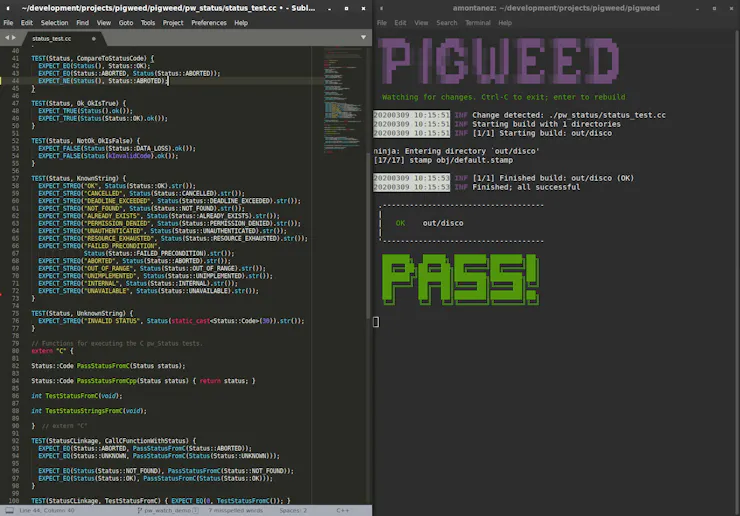Click the 'TEST(Status, KnownString)' line

tap(79, 178)
